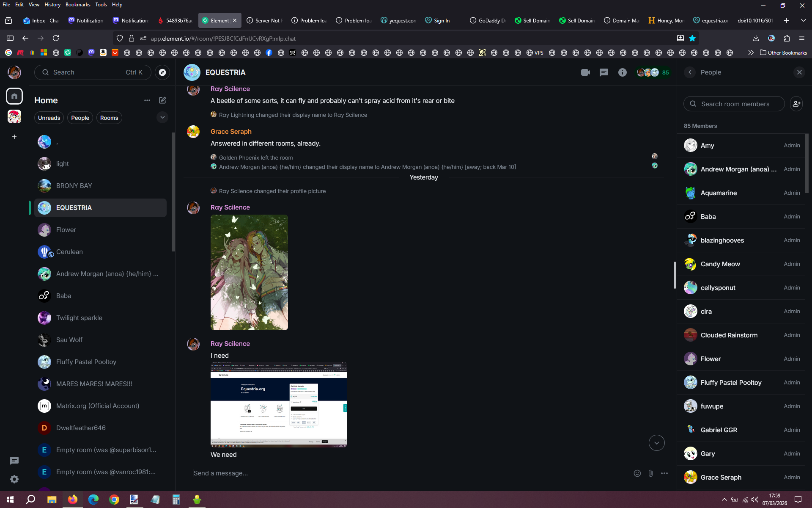Open the Quick settings gear icon
The image size is (812, 508).
click(x=14, y=479)
